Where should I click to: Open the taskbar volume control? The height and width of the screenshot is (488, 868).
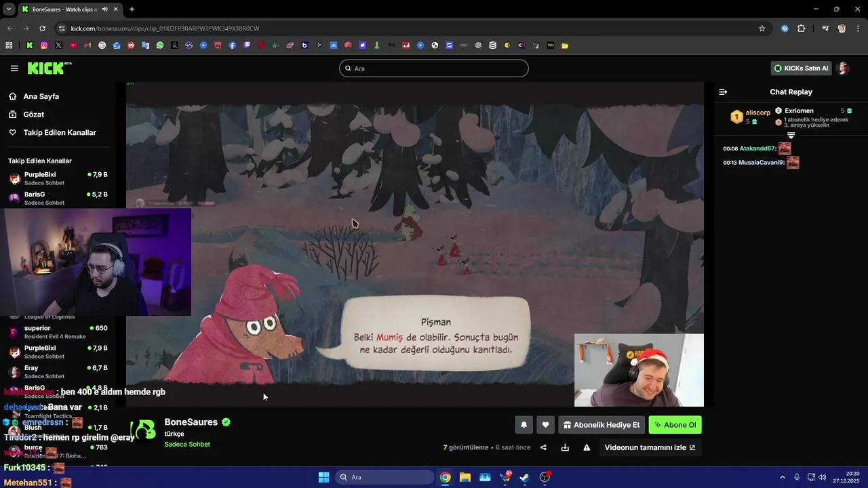point(822,477)
